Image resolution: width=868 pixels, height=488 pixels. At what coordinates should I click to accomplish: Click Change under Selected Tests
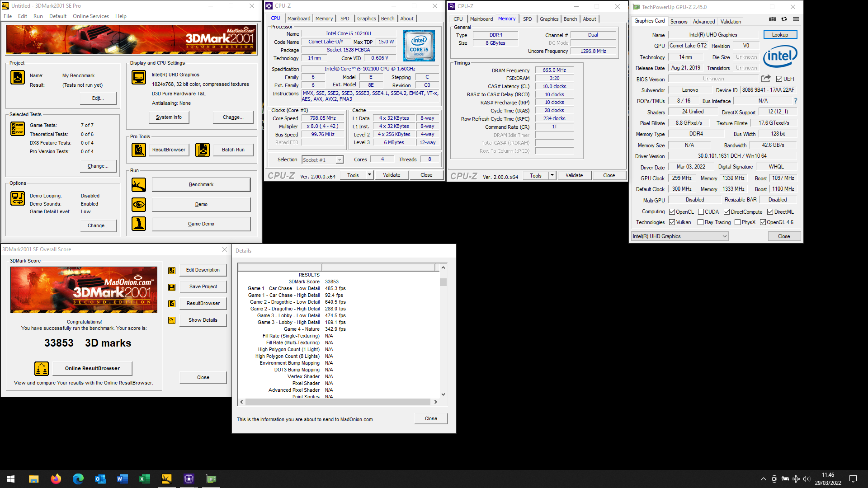[x=98, y=166]
